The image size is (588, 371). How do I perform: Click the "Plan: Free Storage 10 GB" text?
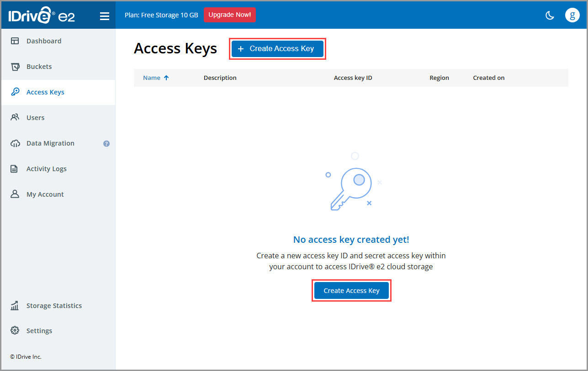161,15
